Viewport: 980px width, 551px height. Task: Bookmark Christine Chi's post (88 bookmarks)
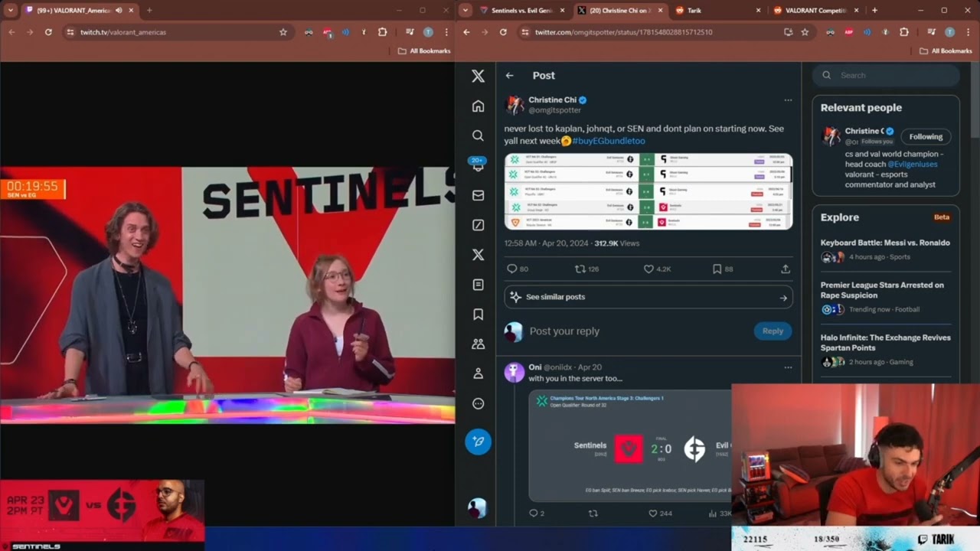717,269
